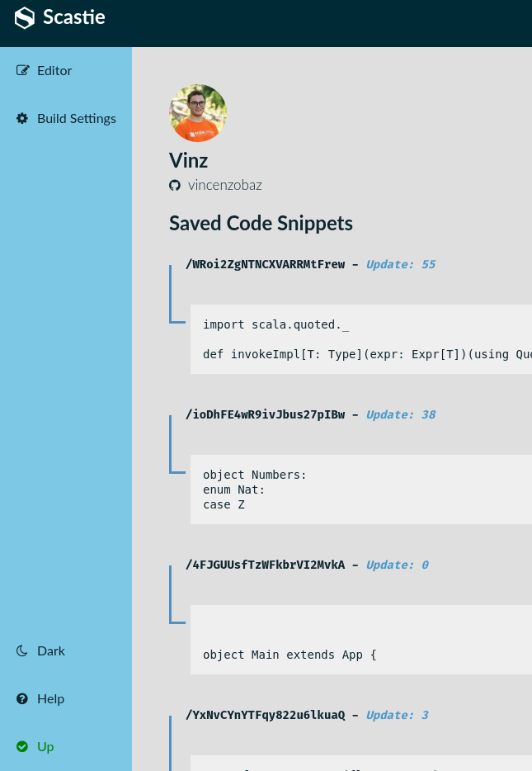This screenshot has height=771, width=532.
Task: Click the GitHub icon beside vincenzobaz
Action: 175,185
